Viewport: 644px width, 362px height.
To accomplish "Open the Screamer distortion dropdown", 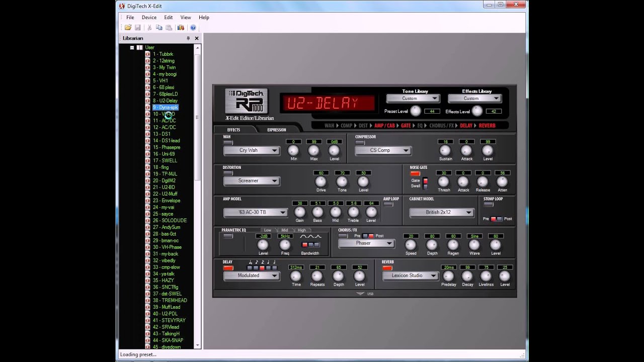I will pyautogui.click(x=252, y=181).
